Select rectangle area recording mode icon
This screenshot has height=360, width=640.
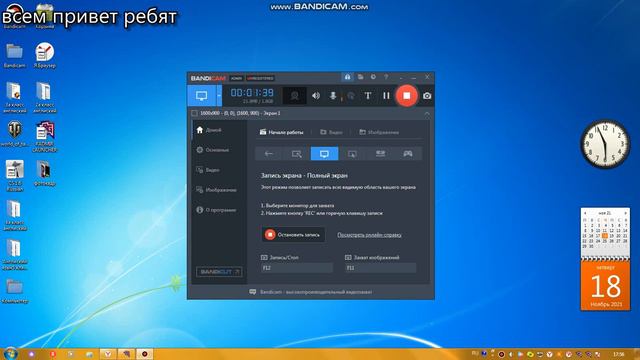point(297,153)
